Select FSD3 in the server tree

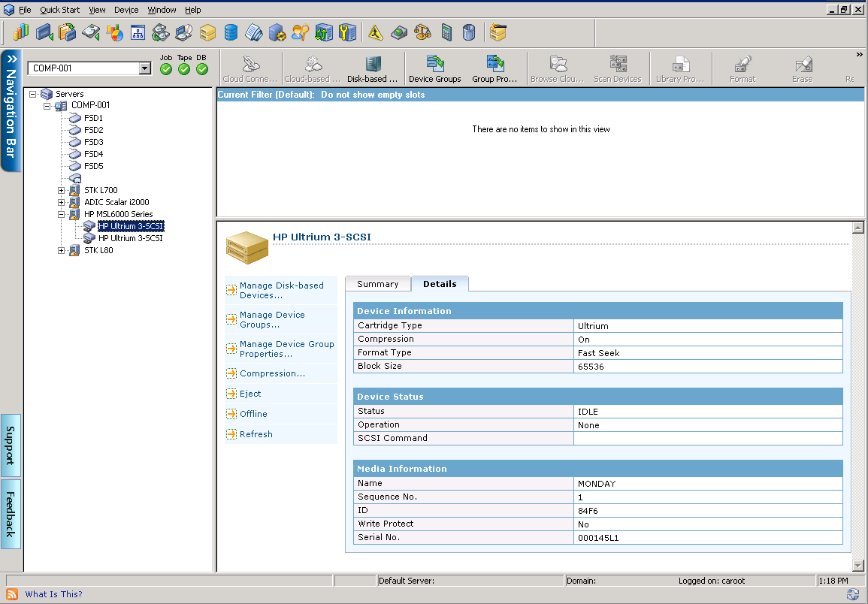point(93,142)
